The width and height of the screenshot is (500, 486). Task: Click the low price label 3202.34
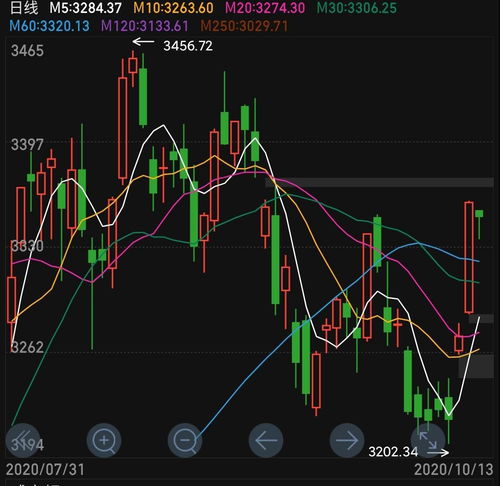click(x=393, y=452)
